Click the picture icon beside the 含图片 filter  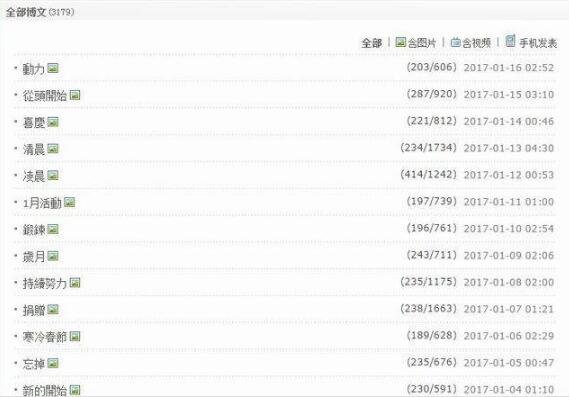[x=401, y=42]
